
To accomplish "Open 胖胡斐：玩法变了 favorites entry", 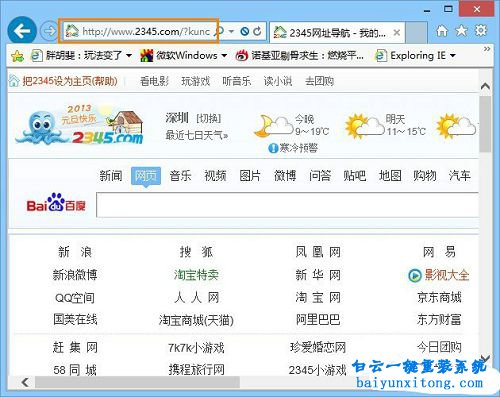I will tap(82, 55).
